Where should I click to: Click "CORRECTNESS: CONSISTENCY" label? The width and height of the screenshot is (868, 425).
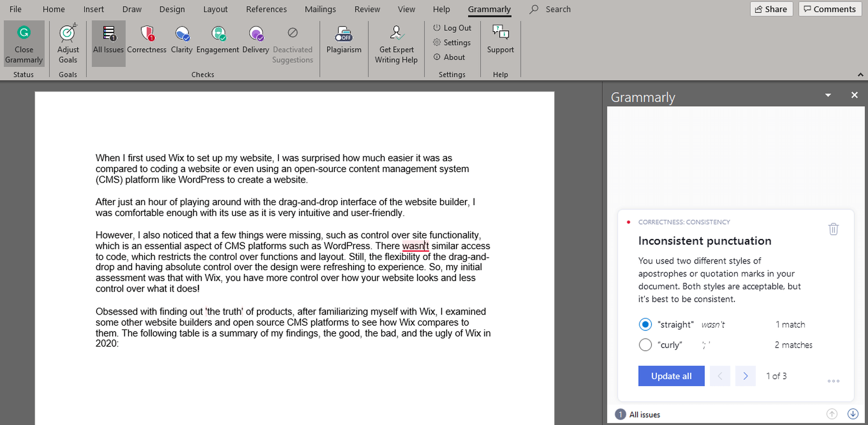684,222
